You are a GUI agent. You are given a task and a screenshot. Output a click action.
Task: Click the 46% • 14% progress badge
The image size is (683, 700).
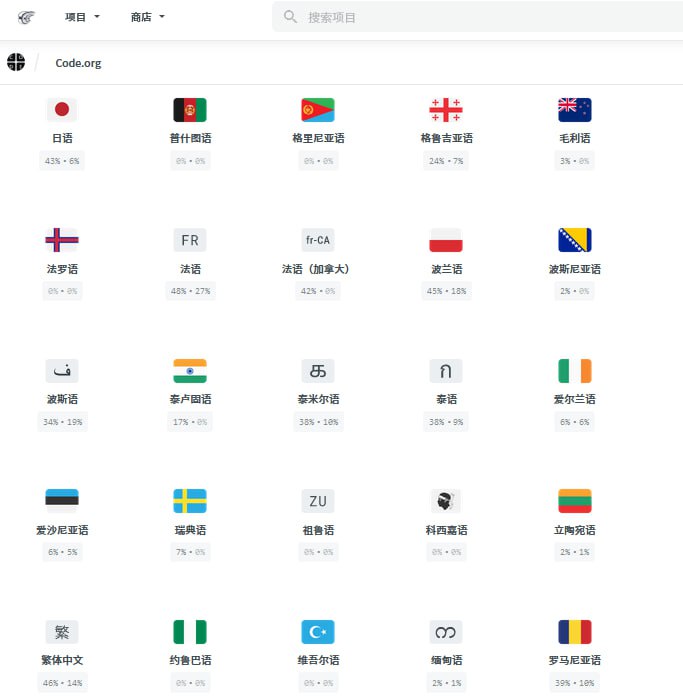[62, 683]
